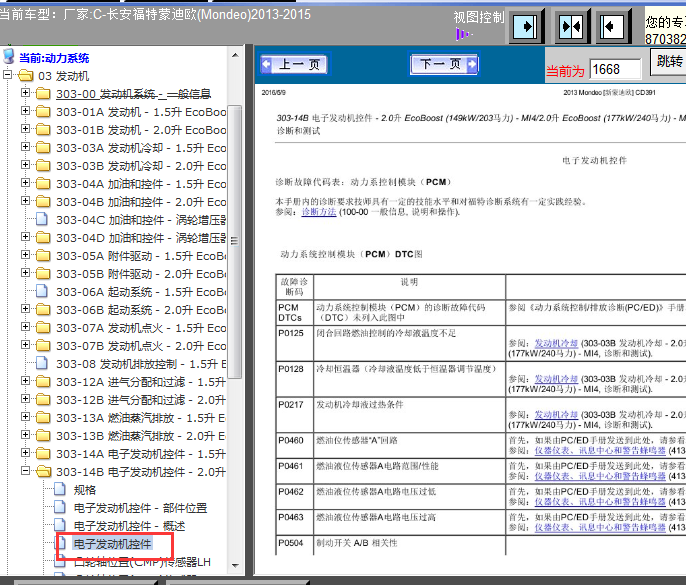Click the view control collapse-center arrows icon
Image resolution: width=686 pixels, height=585 pixels.
pyautogui.click(x=571, y=27)
